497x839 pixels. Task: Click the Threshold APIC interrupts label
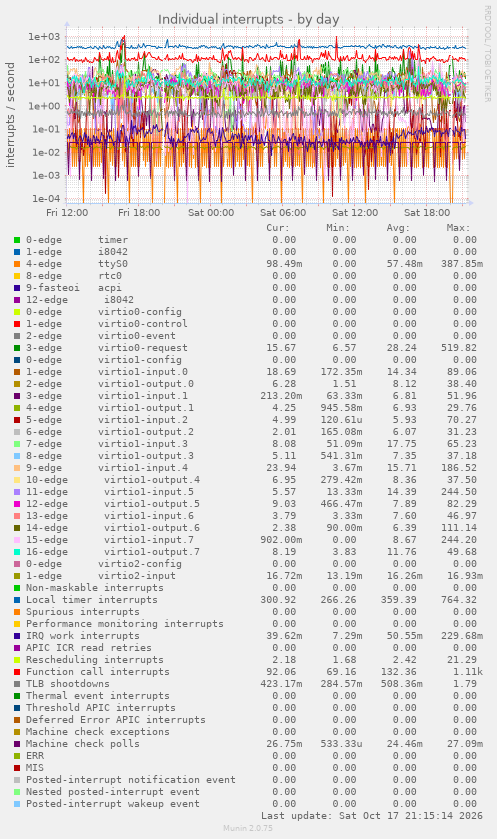tap(101, 708)
